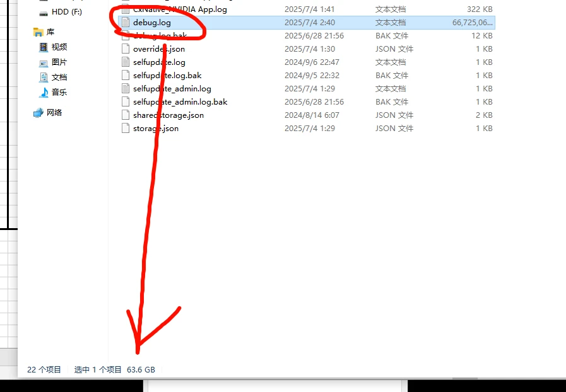The image size is (566, 392).
Task: Select the sharedstorage.json file name
Action: [x=168, y=115]
